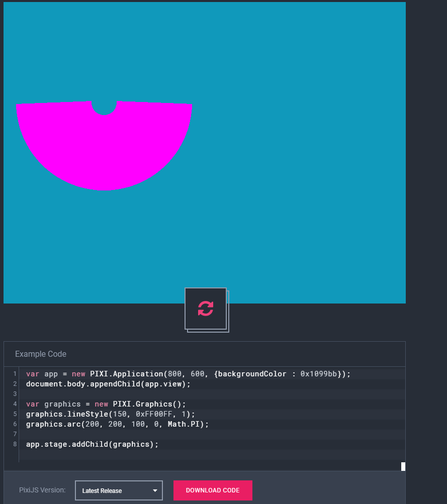447x504 pixels.
Task: Click the white scrollbar handle in code editor
Action: click(x=403, y=466)
